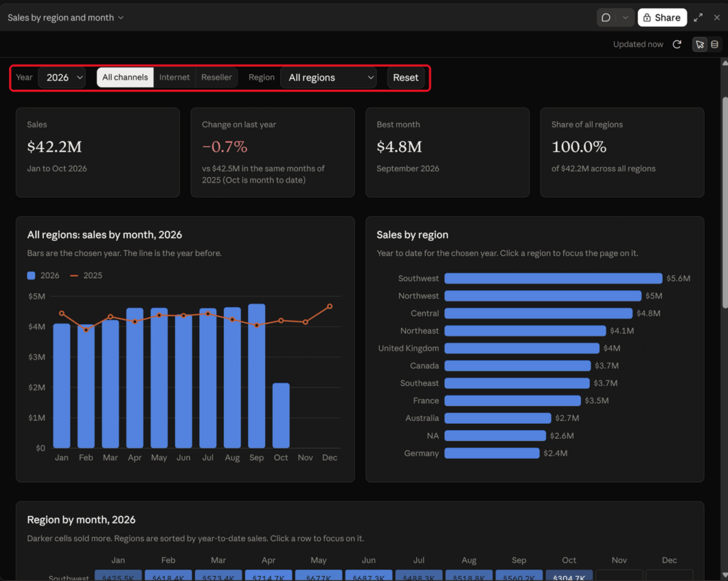This screenshot has width=728, height=581.
Task: Click the Southwest Jan cell $425.5K
Action: (x=118, y=576)
